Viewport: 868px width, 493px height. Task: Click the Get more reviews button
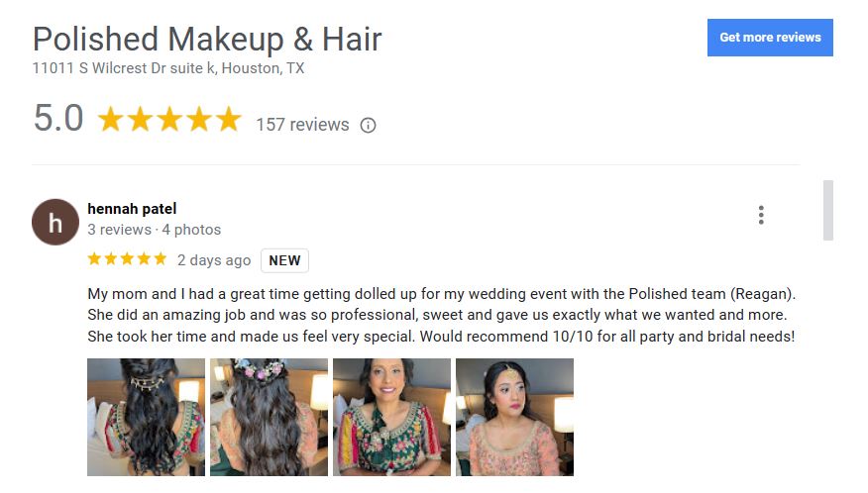point(770,38)
